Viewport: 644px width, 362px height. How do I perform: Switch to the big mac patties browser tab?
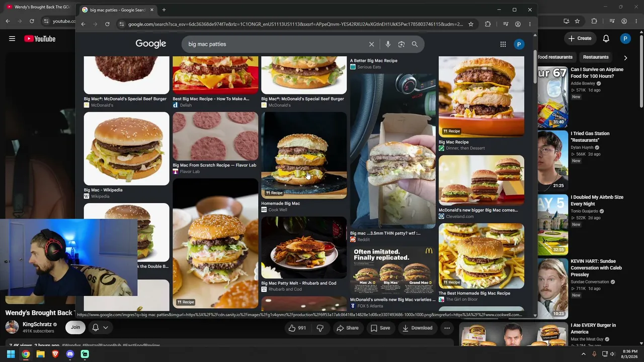(118, 10)
